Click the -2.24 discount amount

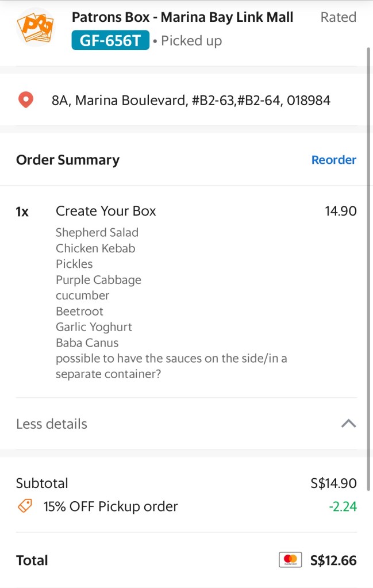[343, 506]
